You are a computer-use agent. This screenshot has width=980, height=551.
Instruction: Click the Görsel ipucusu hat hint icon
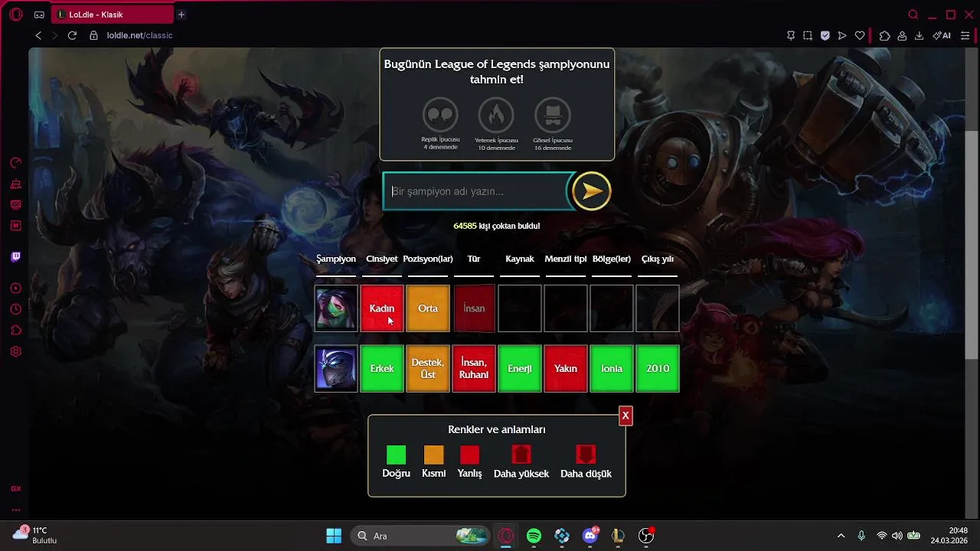tap(553, 115)
